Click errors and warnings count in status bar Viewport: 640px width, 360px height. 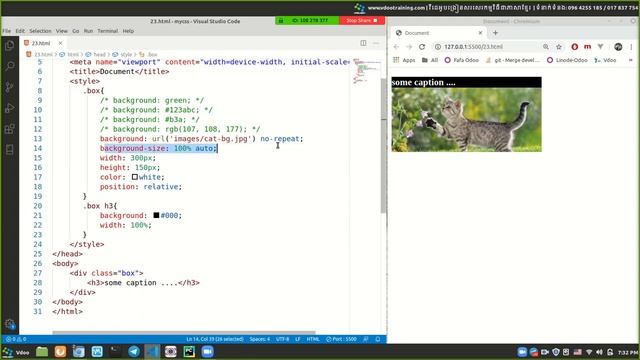(16, 339)
